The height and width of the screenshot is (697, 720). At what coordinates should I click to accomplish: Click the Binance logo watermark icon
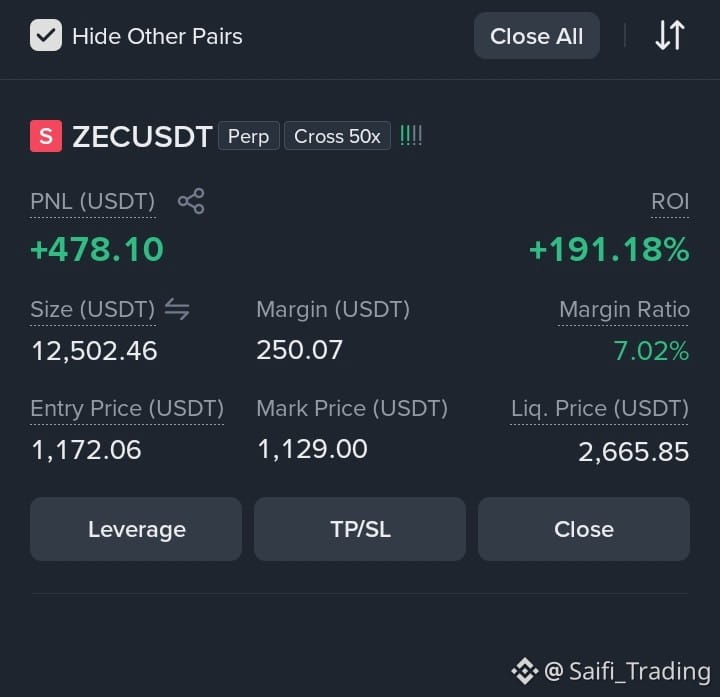click(525, 671)
